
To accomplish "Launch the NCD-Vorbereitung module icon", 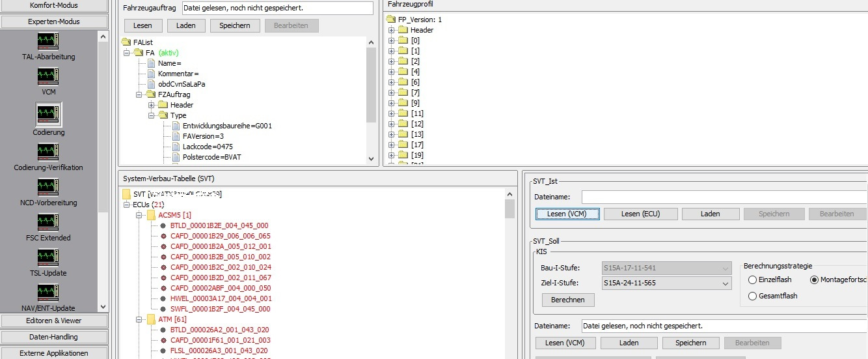I will click(48, 188).
